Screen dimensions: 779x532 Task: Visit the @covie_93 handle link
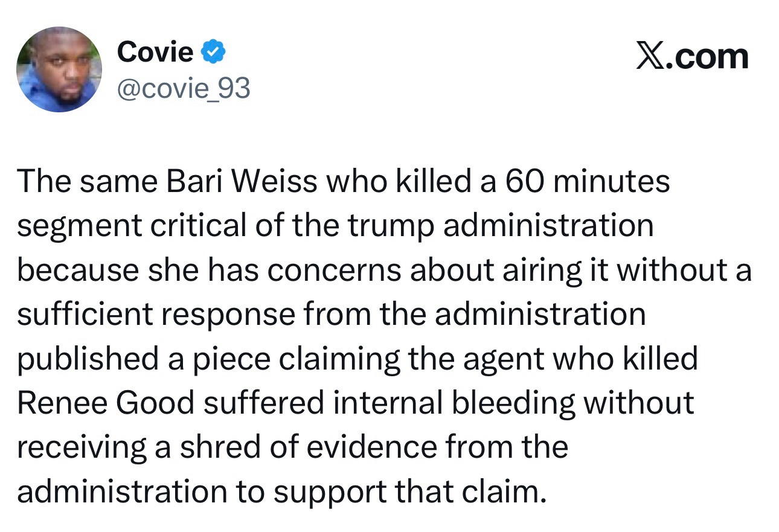[183, 89]
